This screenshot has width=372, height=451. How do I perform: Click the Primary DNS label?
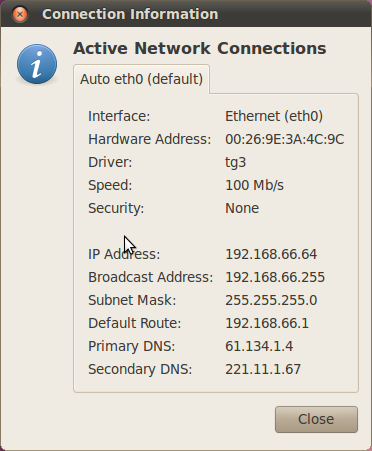[131, 347]
